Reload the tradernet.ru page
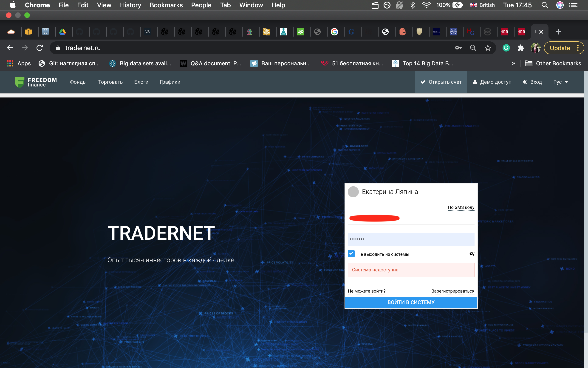588x368 pixels. tap(40, 48)
